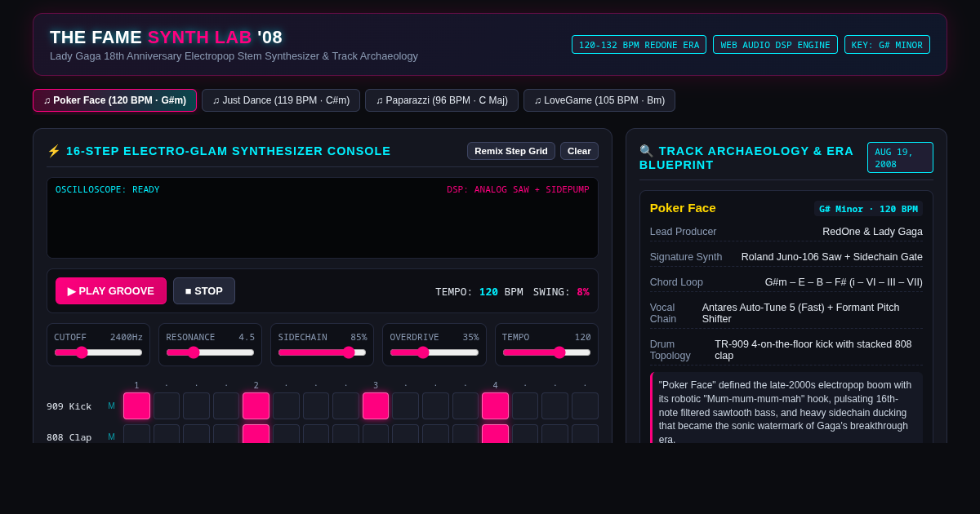Click the RedOne & Lady Gaga producer value
Image resolution: width=980 pixels, height=514 pixels.
pyautogui.click(x=872, y=232)
